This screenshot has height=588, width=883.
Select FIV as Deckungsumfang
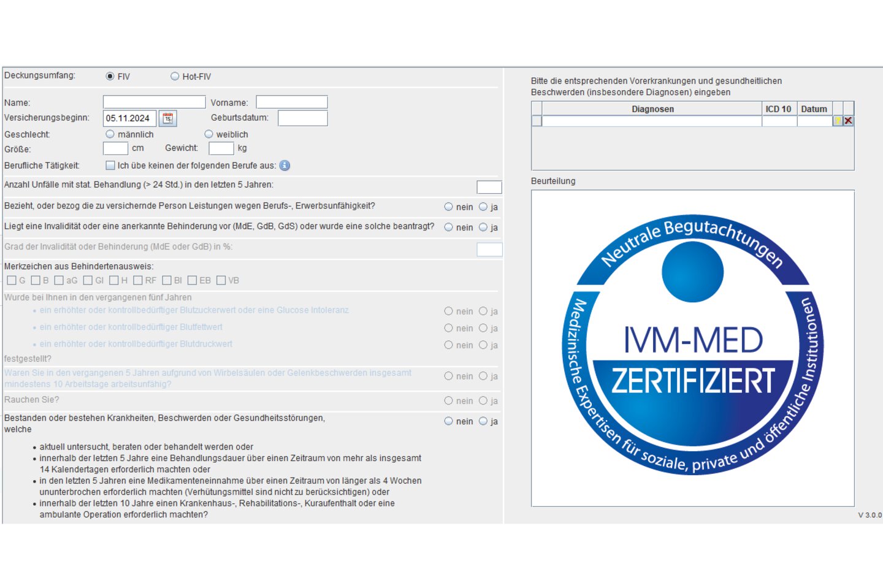tap(110, 77)
